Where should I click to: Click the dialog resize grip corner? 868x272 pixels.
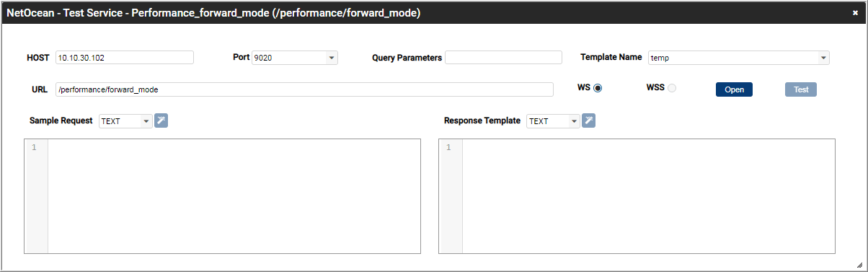click(x=859, y=264)
